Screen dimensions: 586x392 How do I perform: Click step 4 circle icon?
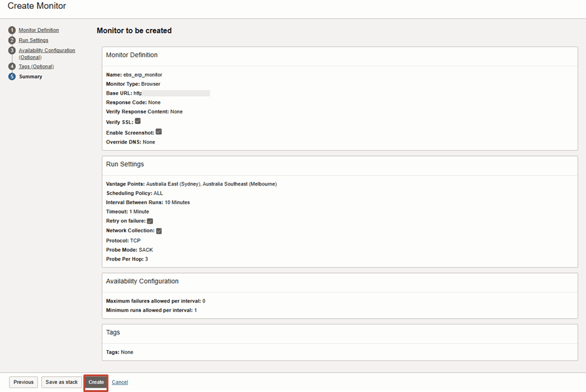point(12,66)
